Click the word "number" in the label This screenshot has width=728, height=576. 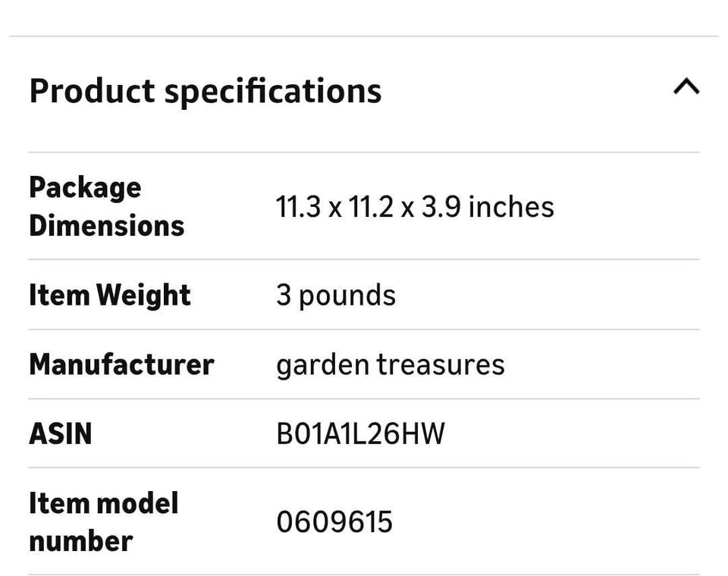[81, 540]
